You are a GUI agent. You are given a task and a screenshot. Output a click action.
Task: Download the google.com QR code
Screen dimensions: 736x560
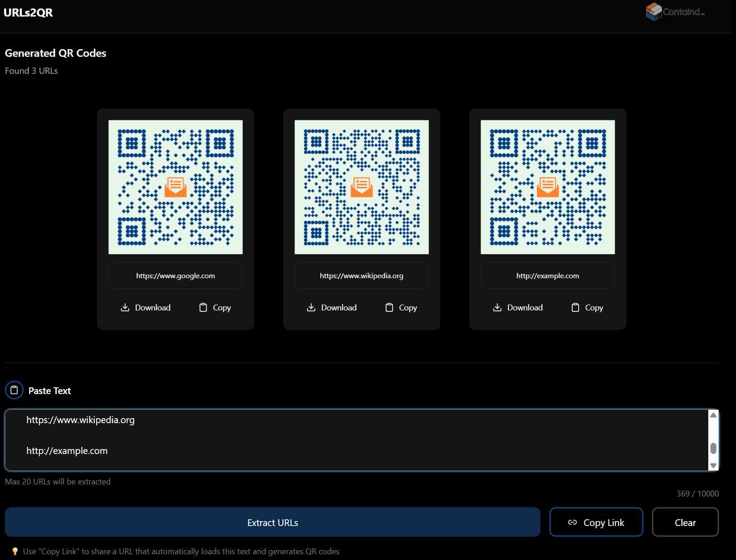(x=146, y=307)
